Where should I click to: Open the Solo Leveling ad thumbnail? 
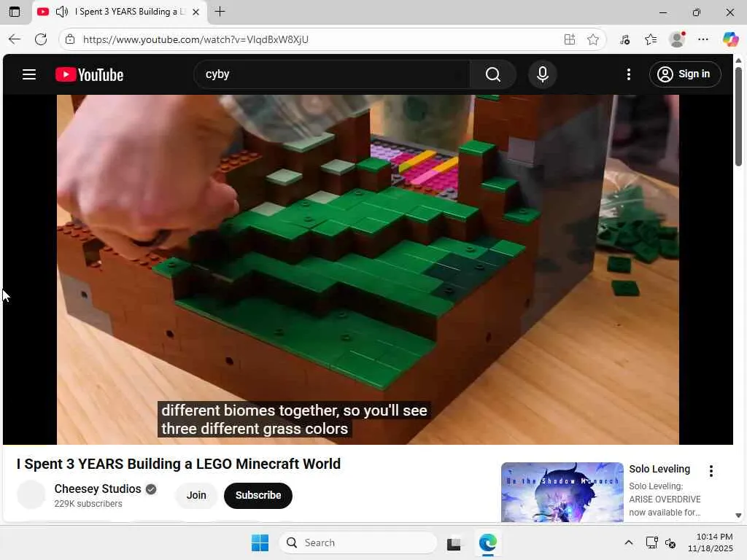click(x=562, y=492)
